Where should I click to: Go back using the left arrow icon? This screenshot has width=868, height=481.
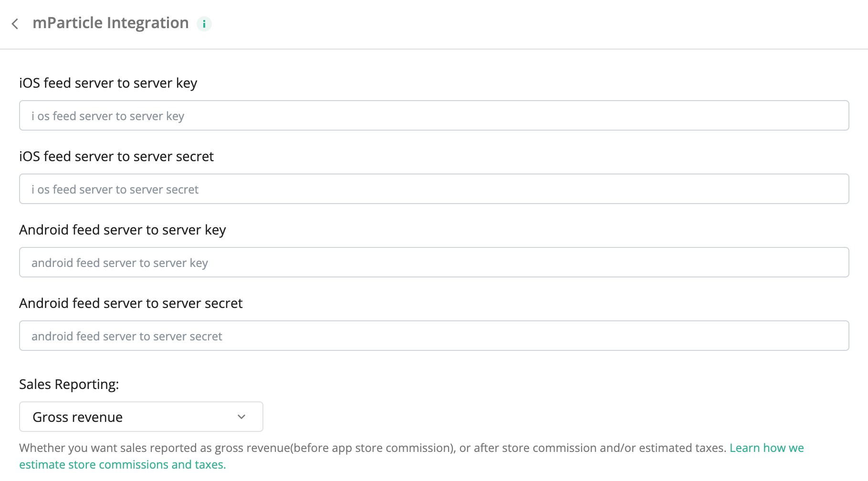point(15,24)
